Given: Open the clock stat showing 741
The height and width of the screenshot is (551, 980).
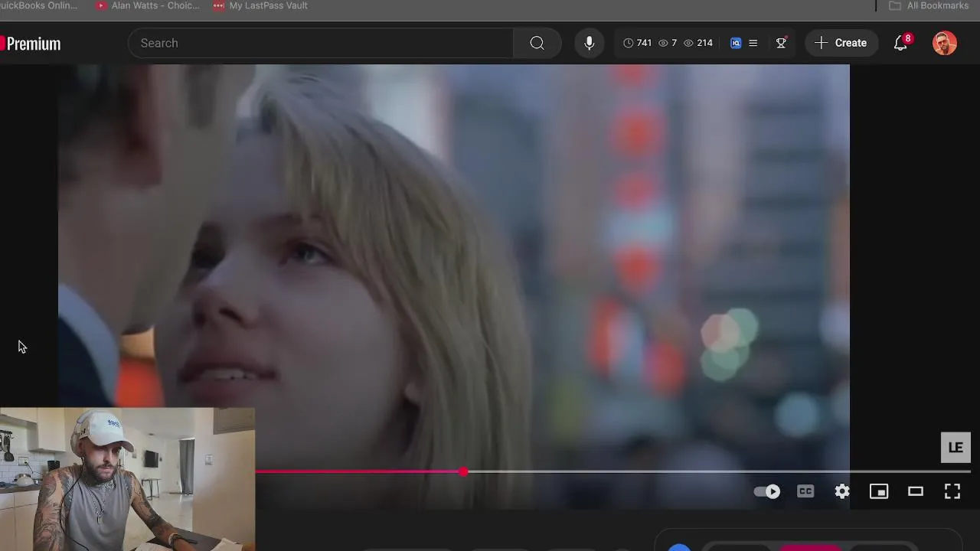Looking at the screenshot, I should [x=637, y=43].
